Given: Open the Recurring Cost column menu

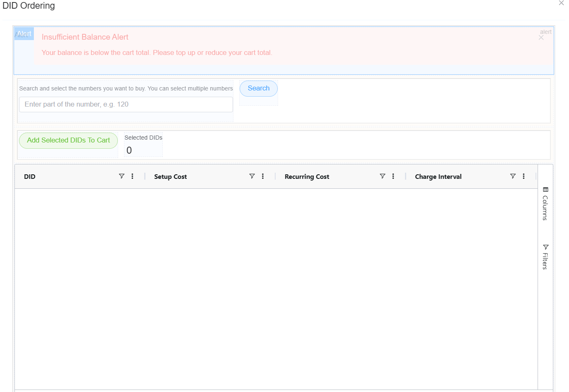Looking at the screenshot, I should pos(393,176).
